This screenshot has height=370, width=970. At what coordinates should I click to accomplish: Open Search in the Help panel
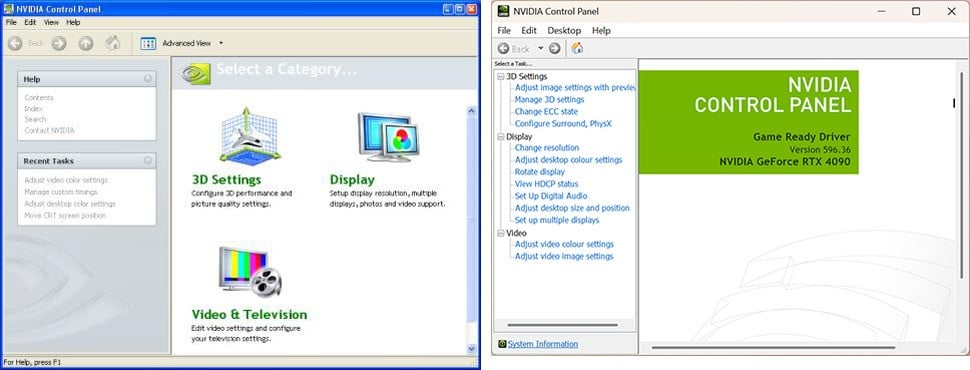35,119
